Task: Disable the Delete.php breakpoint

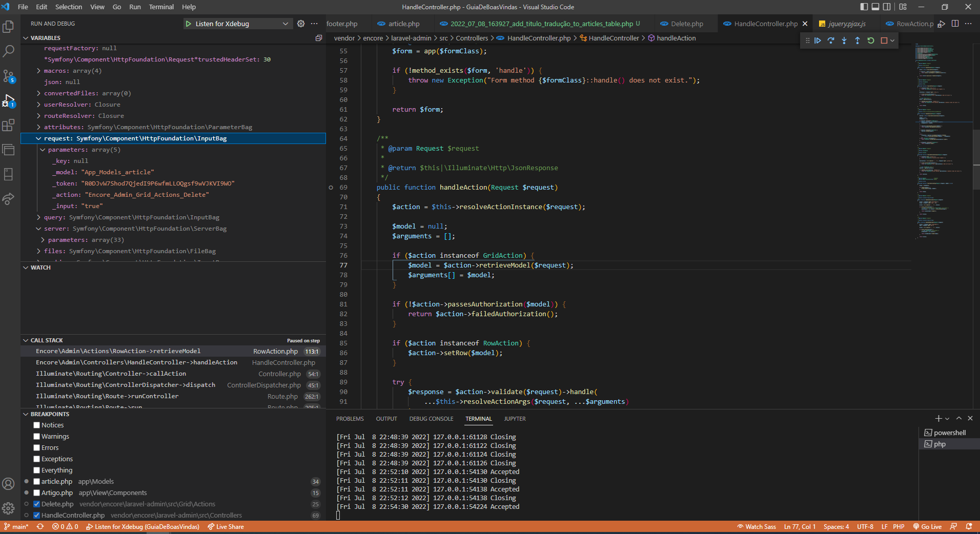Action: [x=37, y=504]
